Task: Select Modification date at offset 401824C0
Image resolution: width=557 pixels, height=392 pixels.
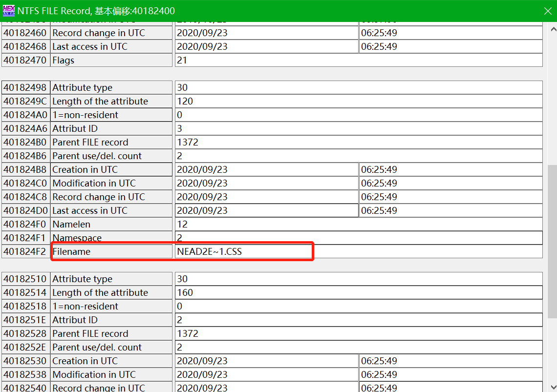Action: click(x=266, y=183)
